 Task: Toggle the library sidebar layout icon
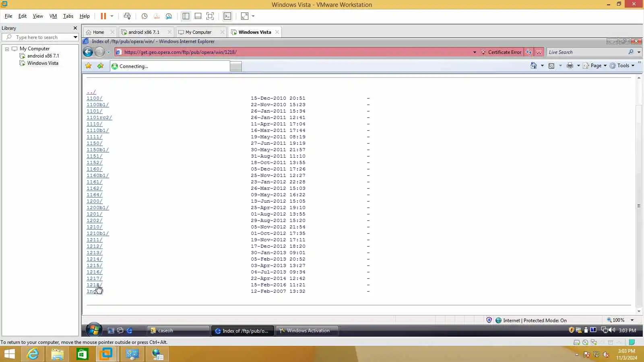pos(186,16)
